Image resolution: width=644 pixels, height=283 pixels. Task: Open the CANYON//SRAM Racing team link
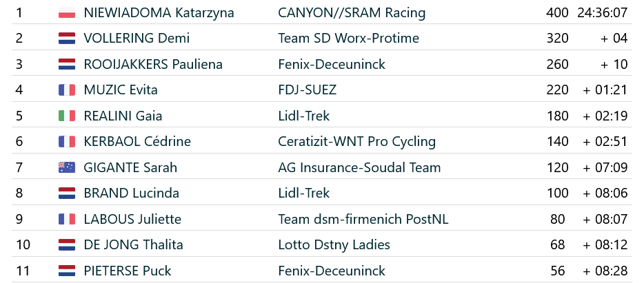click(x=352, y=13)
